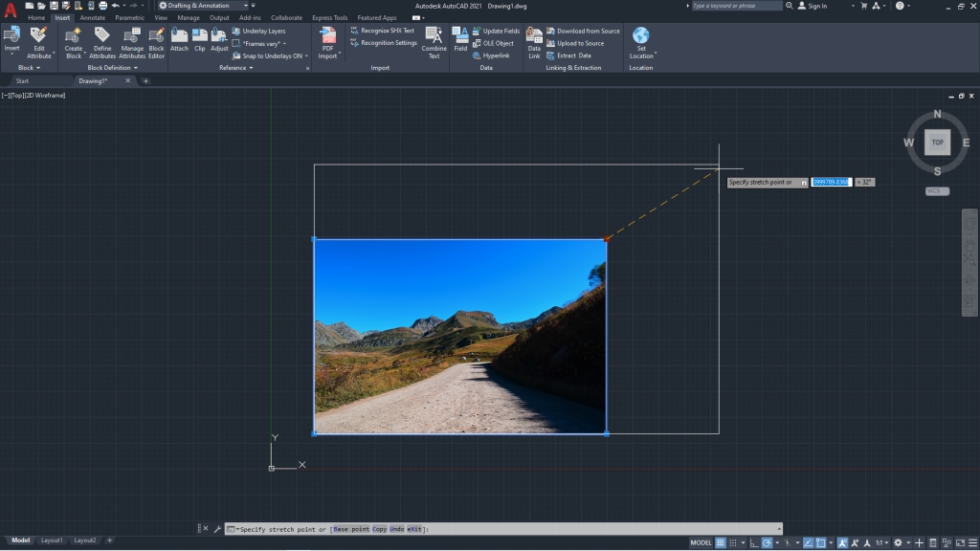The image size is (980, 551).
Task: Switch to the Annotate ribbon tab
Action: pos(92,16)
